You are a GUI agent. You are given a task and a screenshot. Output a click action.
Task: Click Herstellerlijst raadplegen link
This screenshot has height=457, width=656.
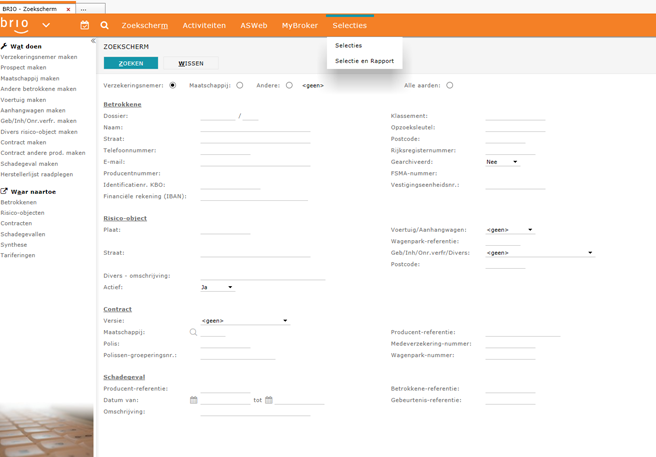[36, 174]
